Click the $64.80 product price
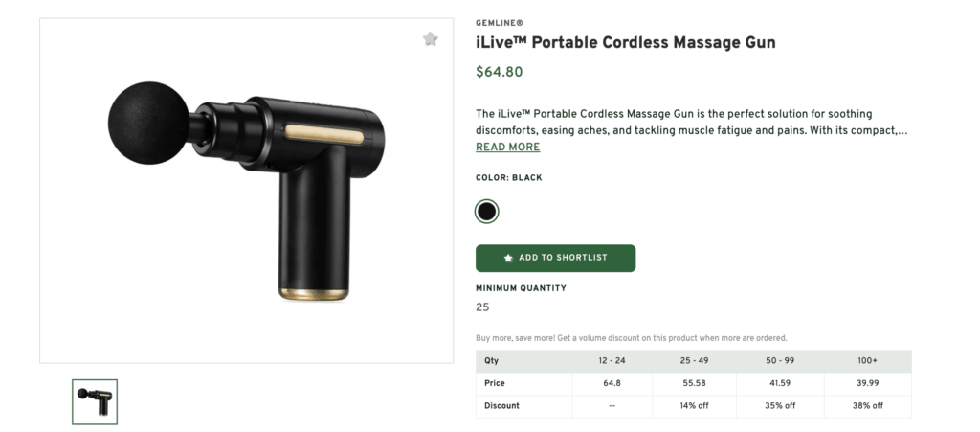This screenshot has height=432, width=980. click(x=499, y=72)
